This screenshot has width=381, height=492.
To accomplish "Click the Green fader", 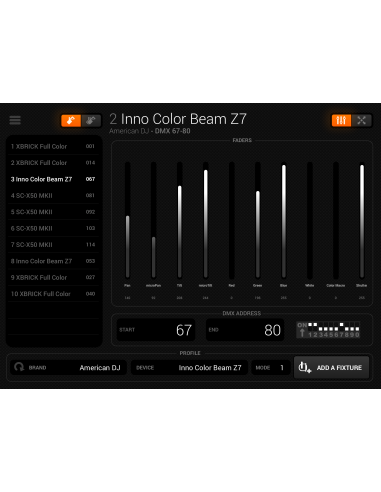I will click(258, 220).
